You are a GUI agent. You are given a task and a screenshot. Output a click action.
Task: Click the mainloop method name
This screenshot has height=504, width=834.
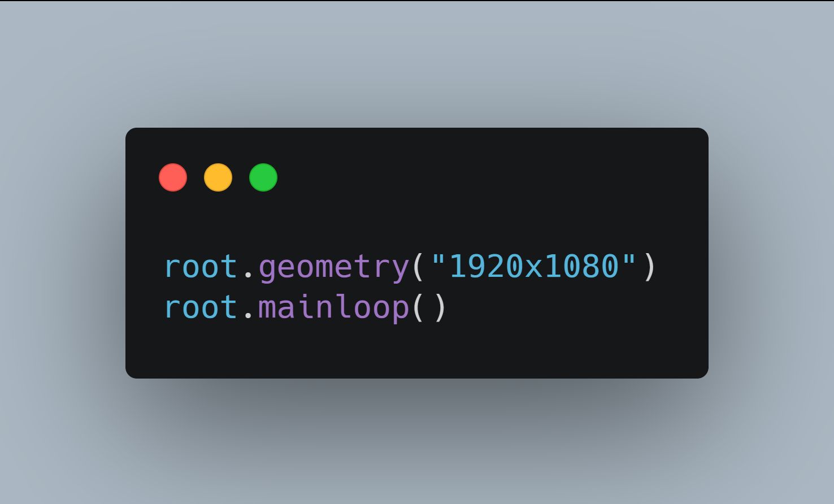click(x=334, y=307)
